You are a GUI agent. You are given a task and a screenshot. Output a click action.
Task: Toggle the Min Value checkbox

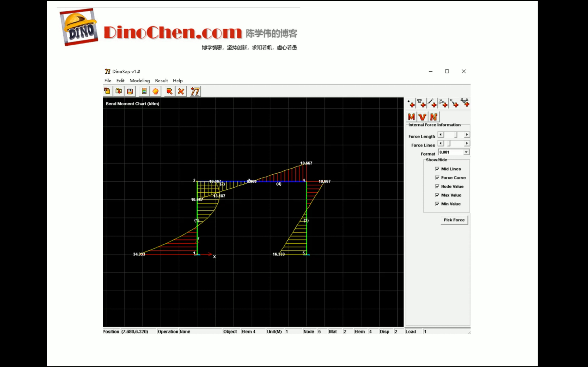[x=436, y=204]
